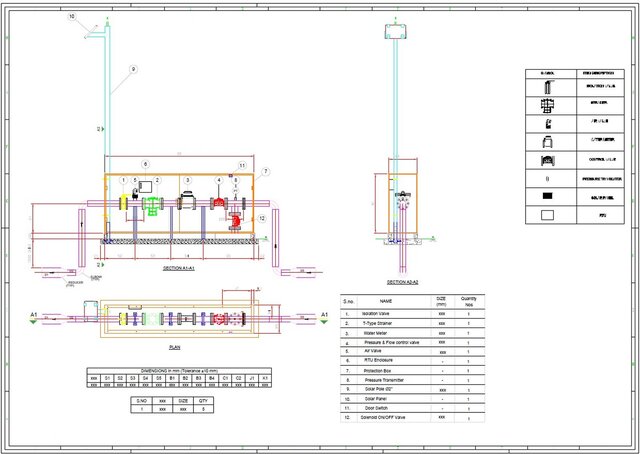Select balloon number 7 beside the enclosure
The image size is (640, 454).
pos(266,172)
